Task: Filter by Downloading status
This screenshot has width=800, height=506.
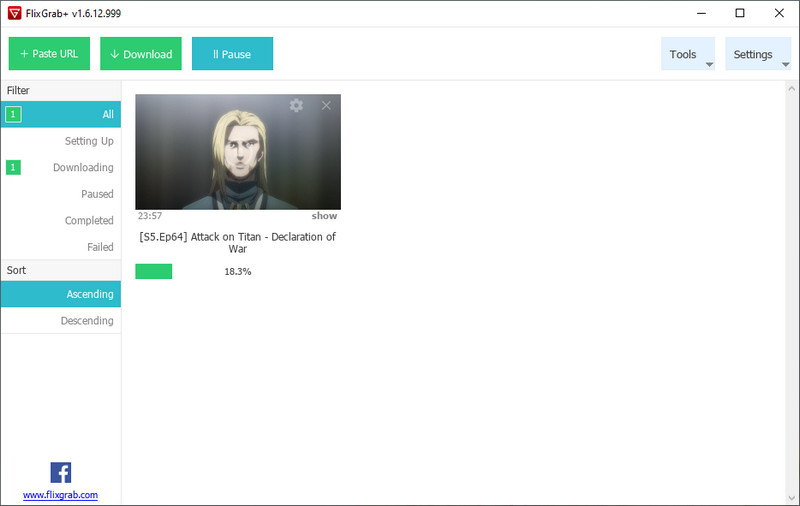Action: point(61,167)
